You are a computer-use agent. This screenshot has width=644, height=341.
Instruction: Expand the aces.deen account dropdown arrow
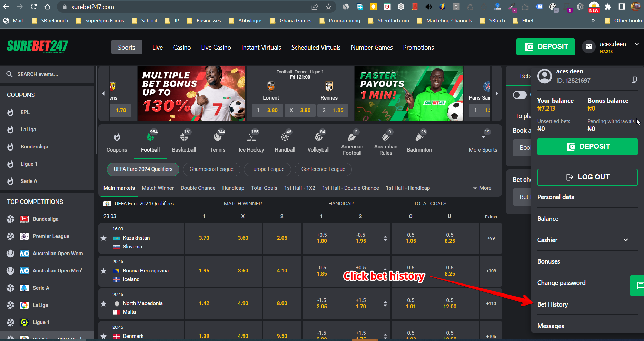[637, 44]
